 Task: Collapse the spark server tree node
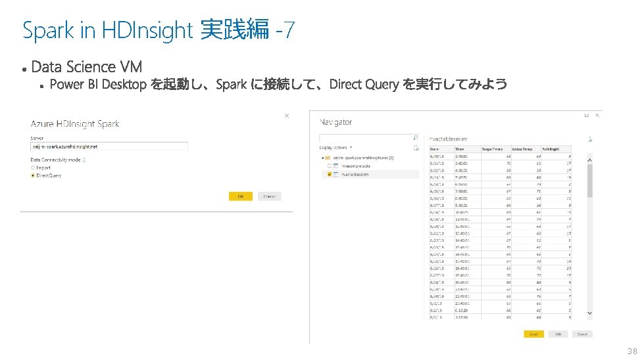pyautogui.click(x=322, y=158)
